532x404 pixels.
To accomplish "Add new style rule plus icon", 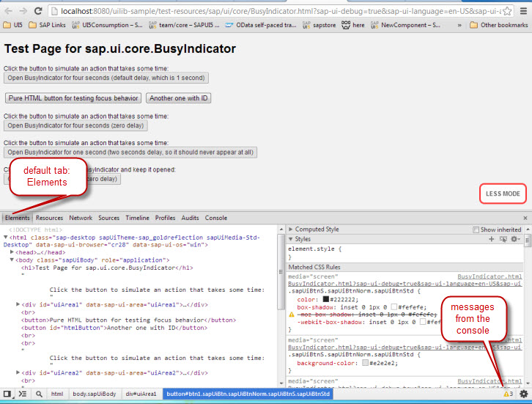I will (491, 239).
